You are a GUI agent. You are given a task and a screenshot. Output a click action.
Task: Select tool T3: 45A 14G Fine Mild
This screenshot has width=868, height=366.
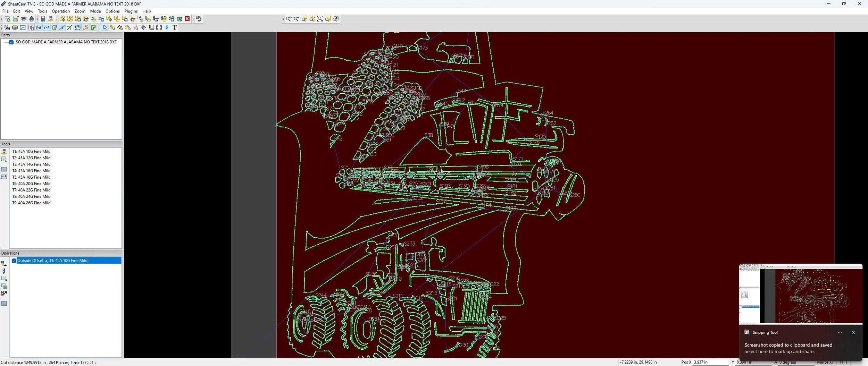[x=31, y=164]
